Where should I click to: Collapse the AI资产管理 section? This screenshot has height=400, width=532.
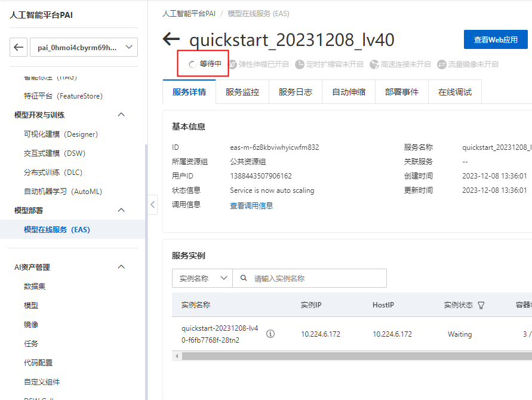(x=121, y=267)
